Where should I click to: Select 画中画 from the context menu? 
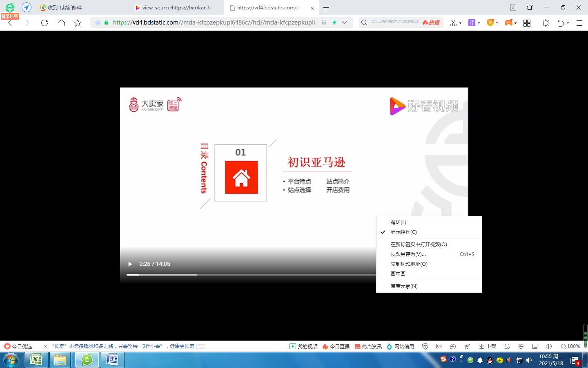click(x=398, y=273)
